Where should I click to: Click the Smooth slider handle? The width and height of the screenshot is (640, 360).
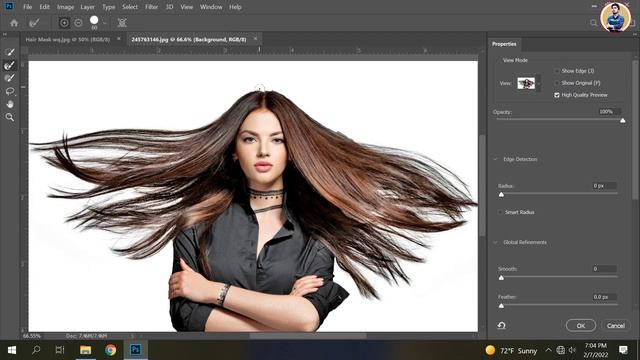pos(501,278)
